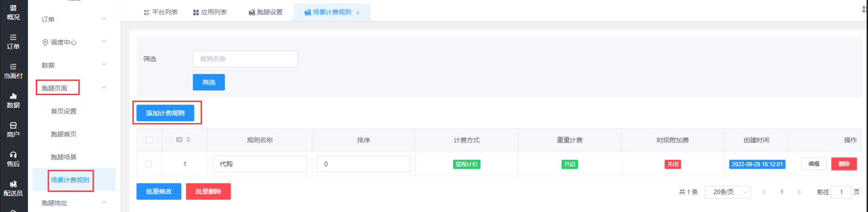Open 跑腿首页 in the submenu
The height and width of the screenshot is (212, 868).
coord(64,134)
